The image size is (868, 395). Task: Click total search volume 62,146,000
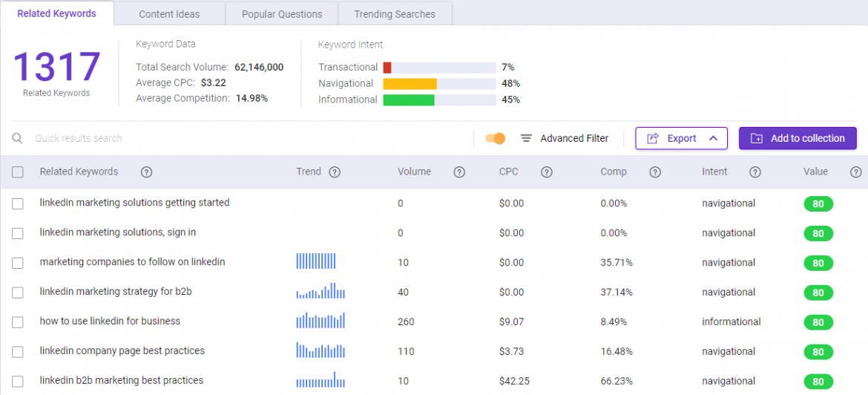click(x=259, y=67)
